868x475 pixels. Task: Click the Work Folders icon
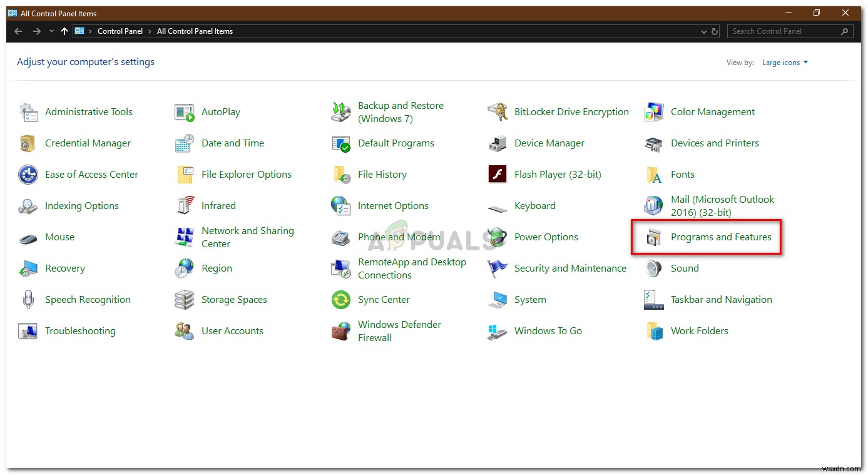coord(654,331)
